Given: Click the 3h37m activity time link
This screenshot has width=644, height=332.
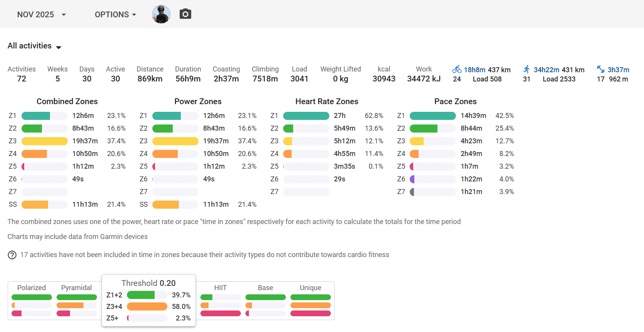Looking at the screenshot, I should [x=618, y=70].
